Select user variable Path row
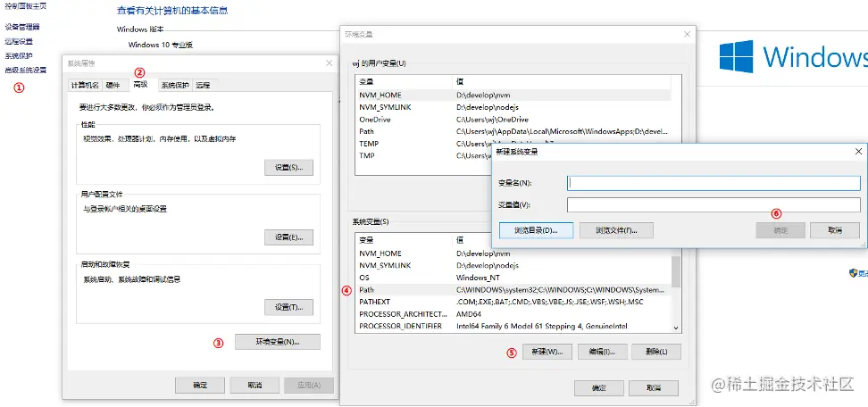868x407 pixels. pyautogui.click(x=513, y=131)
